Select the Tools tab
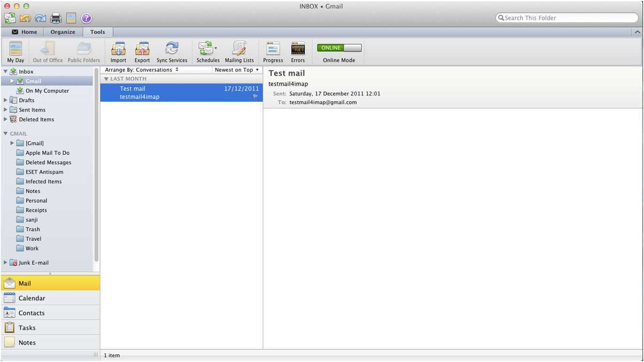Screen dimensions: 644x362 [98, 32]
